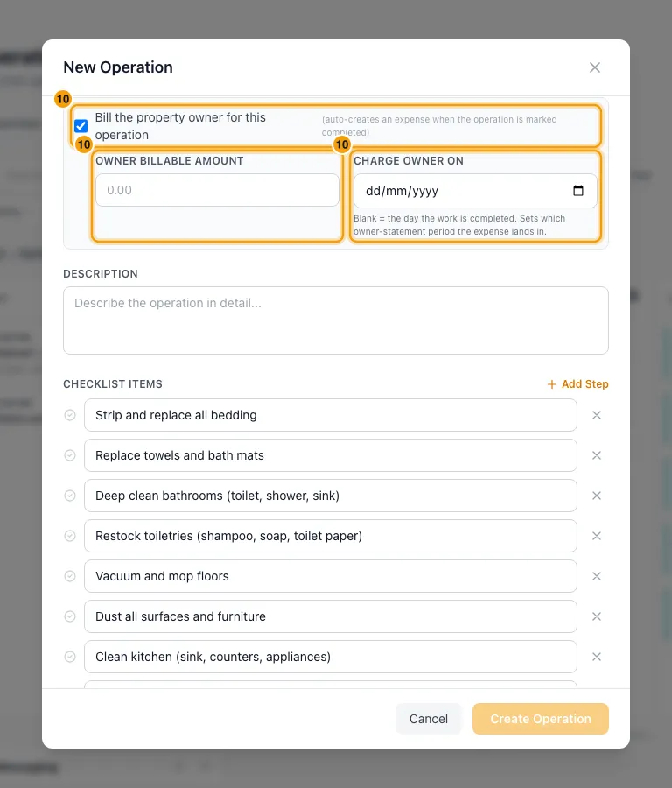Screen dimensions: 672x788
Task: Edit 'Strip and replace all bedding' field
Action: point(331,415)
